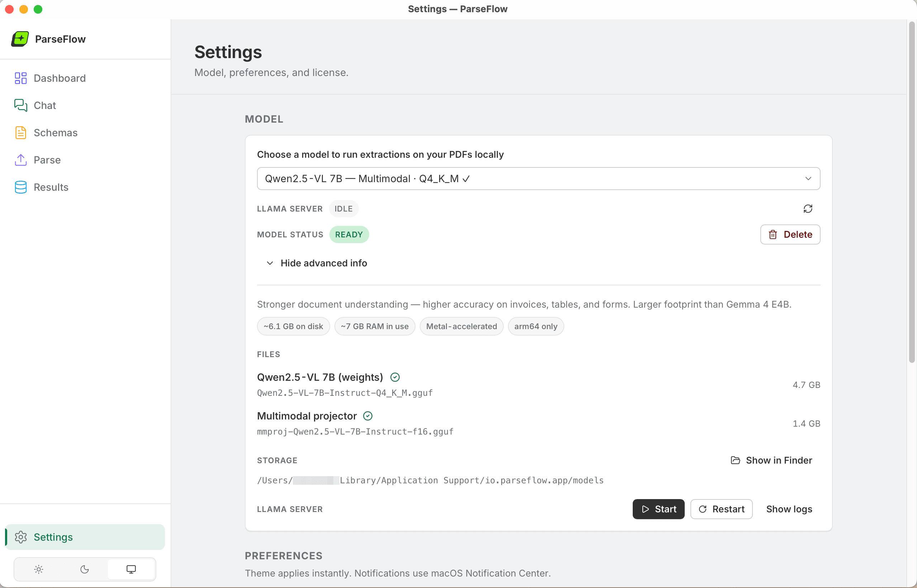Click the trash icon in Delete button

tap(773, 234)
